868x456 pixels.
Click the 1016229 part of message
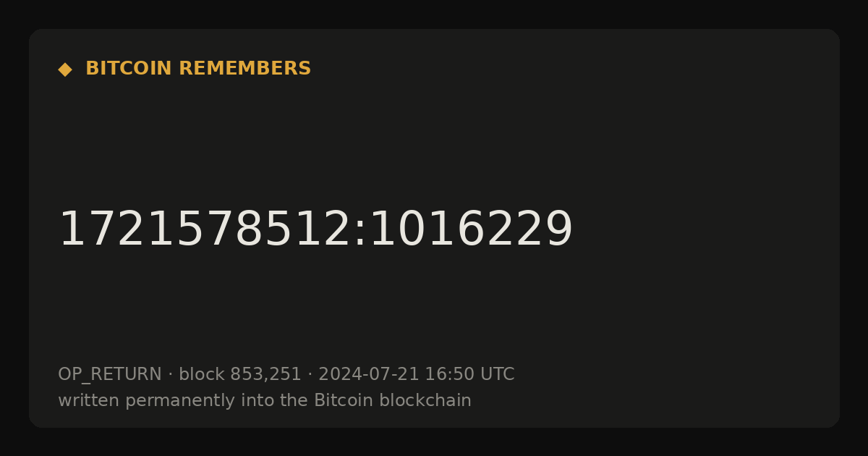(x=471, y=230)
